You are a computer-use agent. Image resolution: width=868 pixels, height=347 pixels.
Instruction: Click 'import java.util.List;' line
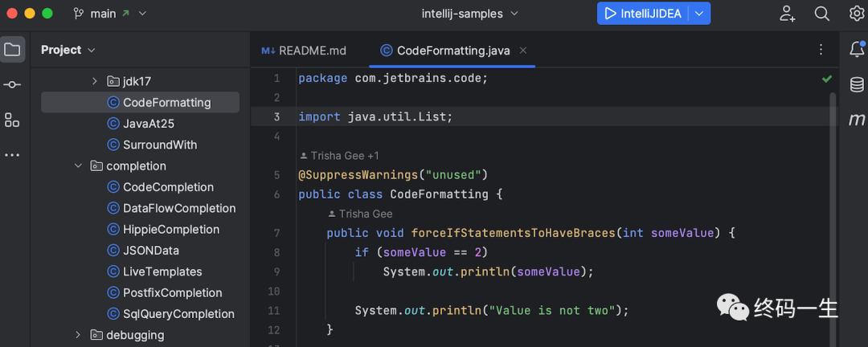click(x=375, y=116)
